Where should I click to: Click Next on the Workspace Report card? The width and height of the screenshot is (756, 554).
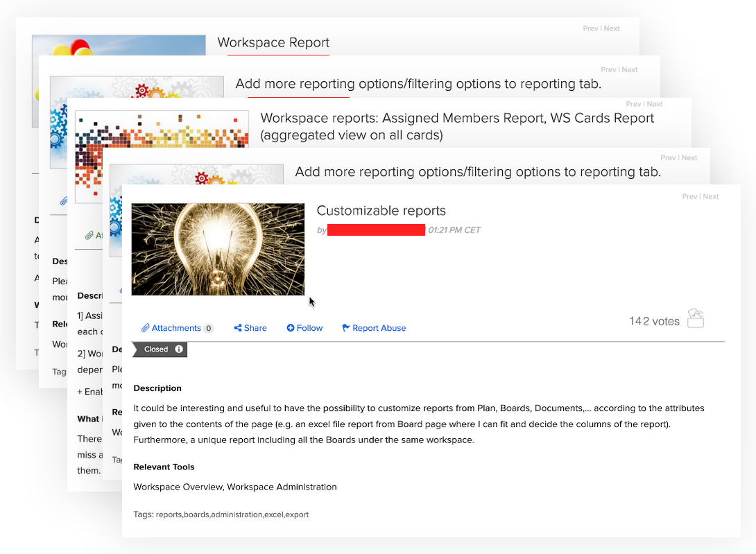(612, 29)
